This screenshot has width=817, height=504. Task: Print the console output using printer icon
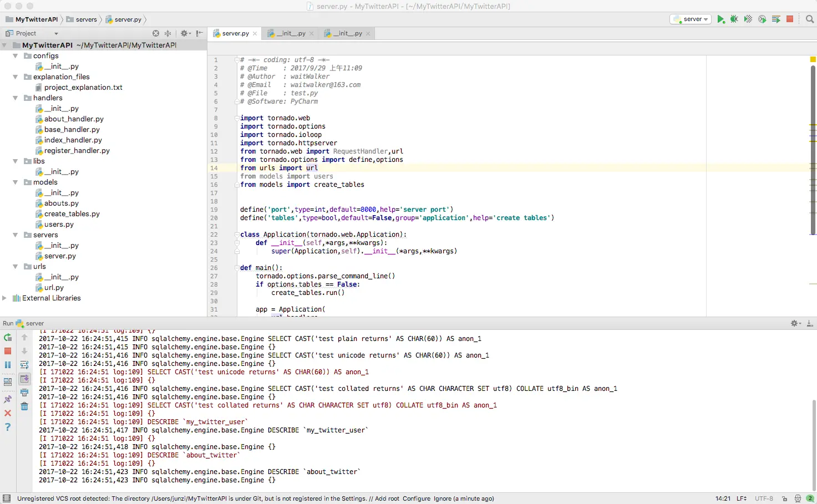24,393
